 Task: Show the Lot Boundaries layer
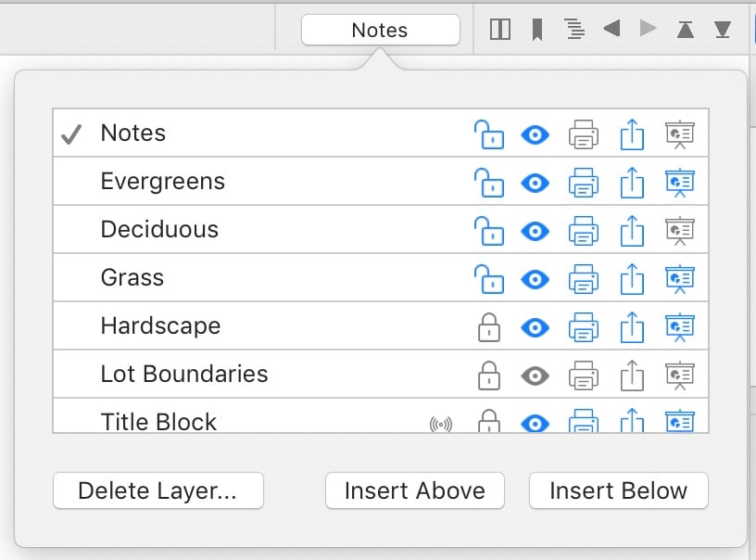point(535,375)
